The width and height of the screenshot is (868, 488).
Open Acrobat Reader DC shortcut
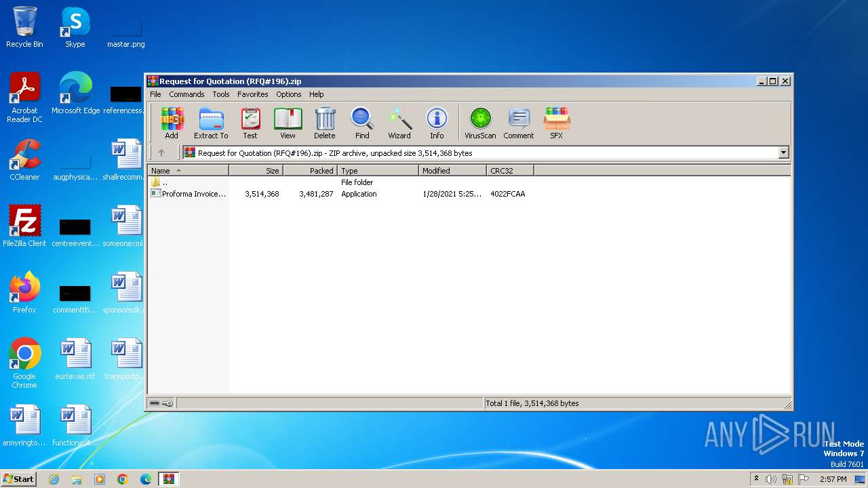pyautogui.click(x=24, y=98)
